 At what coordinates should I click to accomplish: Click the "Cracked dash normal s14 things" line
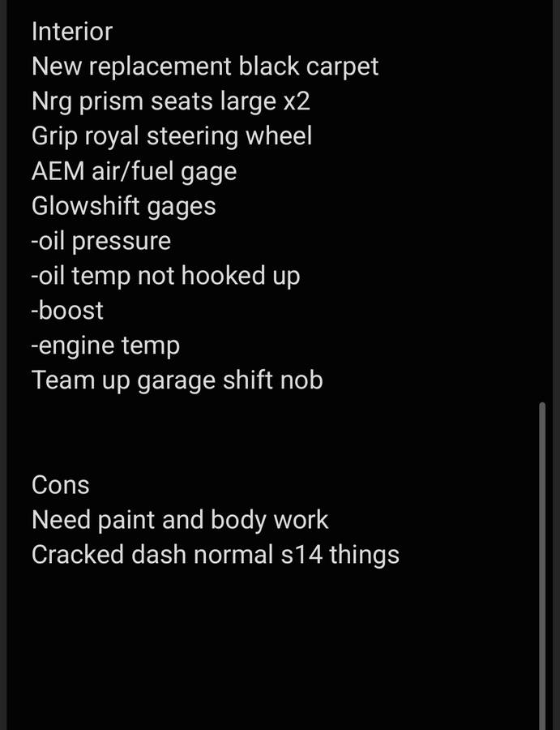[215, 555]
